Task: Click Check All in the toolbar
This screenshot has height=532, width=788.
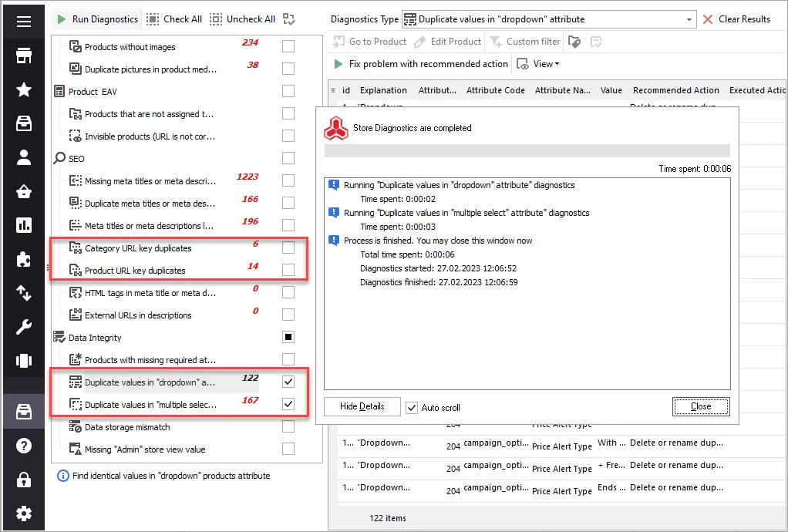Action: pos(174,19)
